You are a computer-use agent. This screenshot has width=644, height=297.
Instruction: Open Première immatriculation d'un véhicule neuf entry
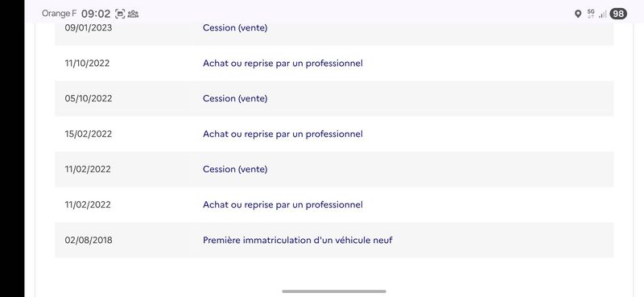(298, 240)
